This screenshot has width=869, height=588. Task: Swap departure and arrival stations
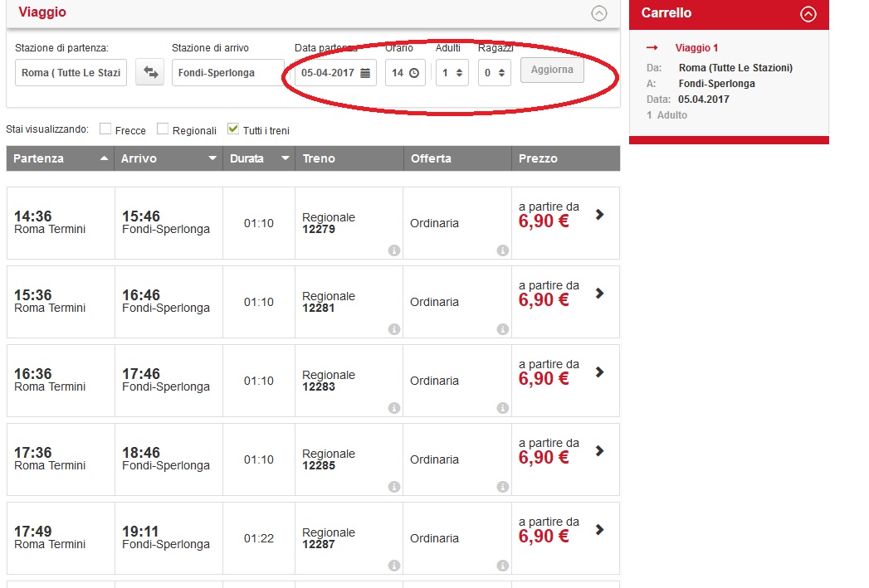pos(151,72)
